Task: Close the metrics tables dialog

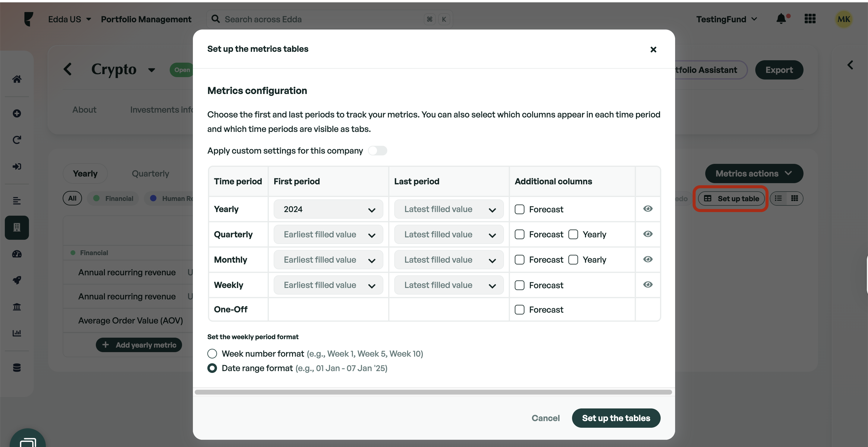Action: 653,49
